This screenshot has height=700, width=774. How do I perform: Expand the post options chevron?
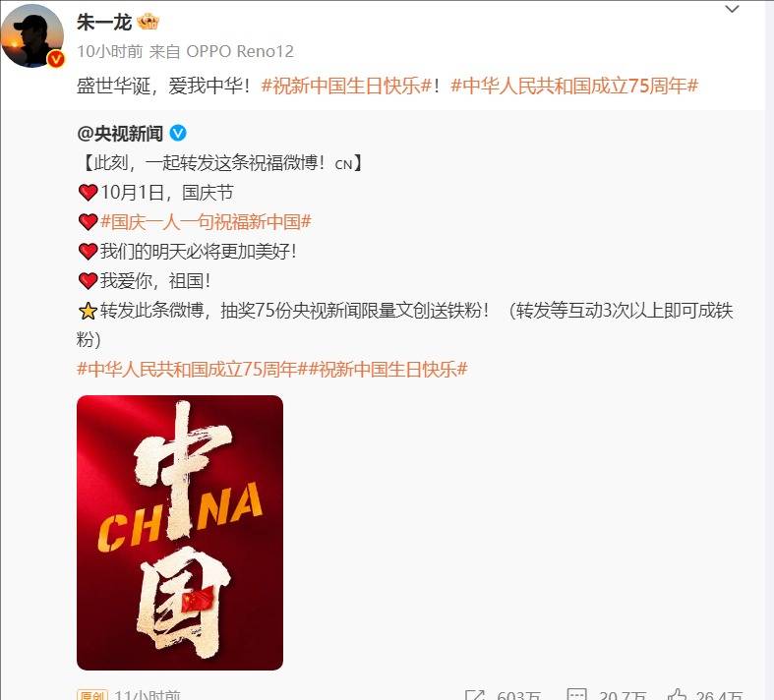point(732,9)
